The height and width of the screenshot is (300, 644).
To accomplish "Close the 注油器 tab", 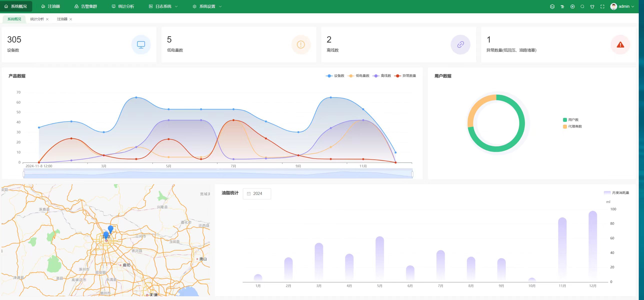I will (71, 19).
